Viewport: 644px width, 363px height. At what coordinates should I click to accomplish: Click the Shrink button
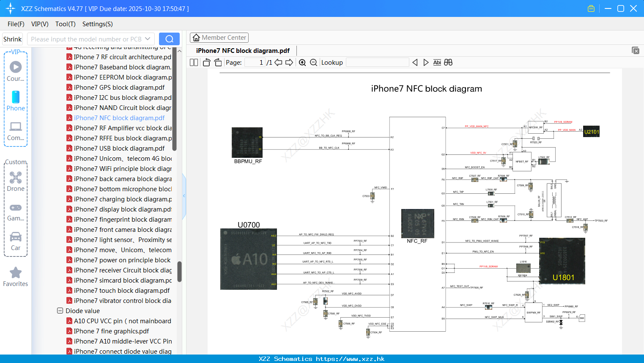(12, 39)
